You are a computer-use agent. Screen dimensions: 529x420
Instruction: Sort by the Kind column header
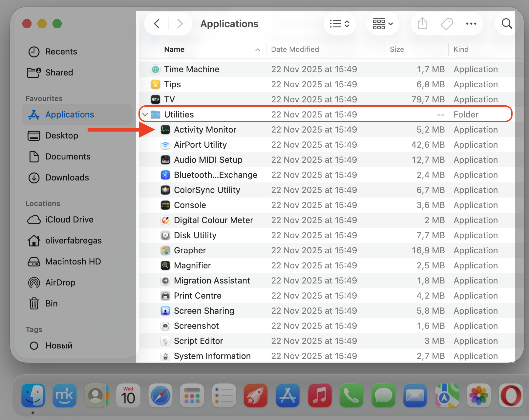click(461, 49)
